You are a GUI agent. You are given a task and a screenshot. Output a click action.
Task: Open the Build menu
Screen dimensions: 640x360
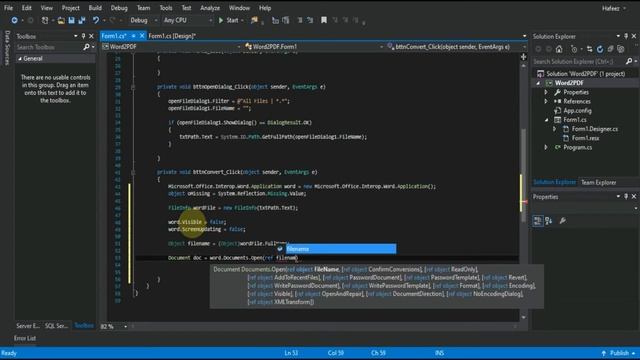pyautogui.click(x=95, y=8)
